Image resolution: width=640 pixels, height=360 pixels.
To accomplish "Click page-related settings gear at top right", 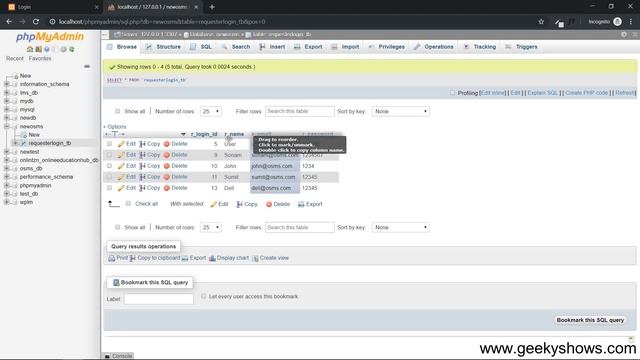I will pos(624,35).
